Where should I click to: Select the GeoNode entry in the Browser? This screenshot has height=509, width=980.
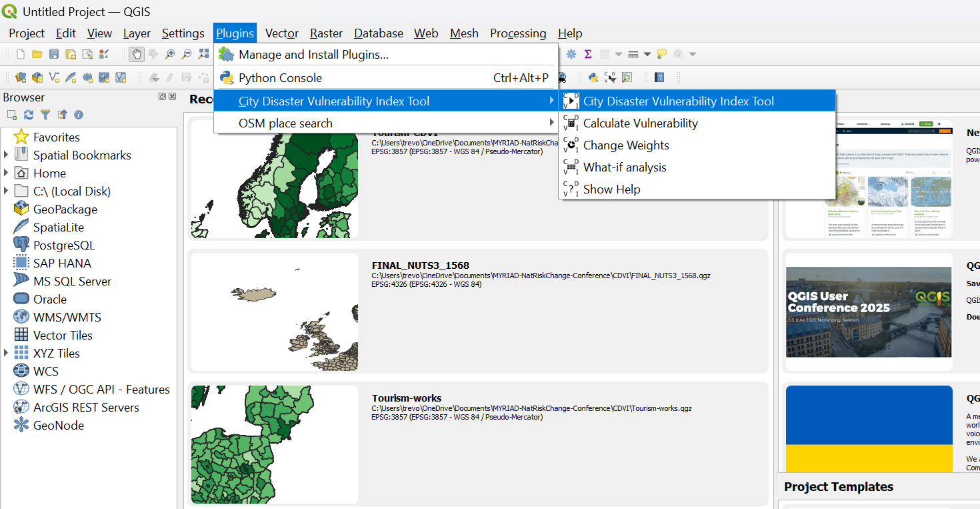(59, 425)
